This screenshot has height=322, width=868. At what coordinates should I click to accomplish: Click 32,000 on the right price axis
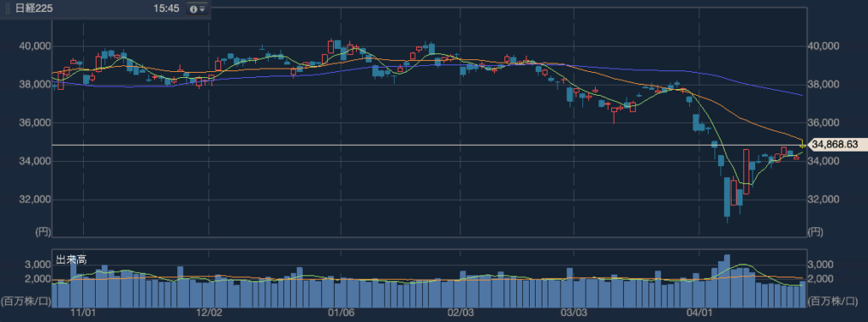[824, 199]
